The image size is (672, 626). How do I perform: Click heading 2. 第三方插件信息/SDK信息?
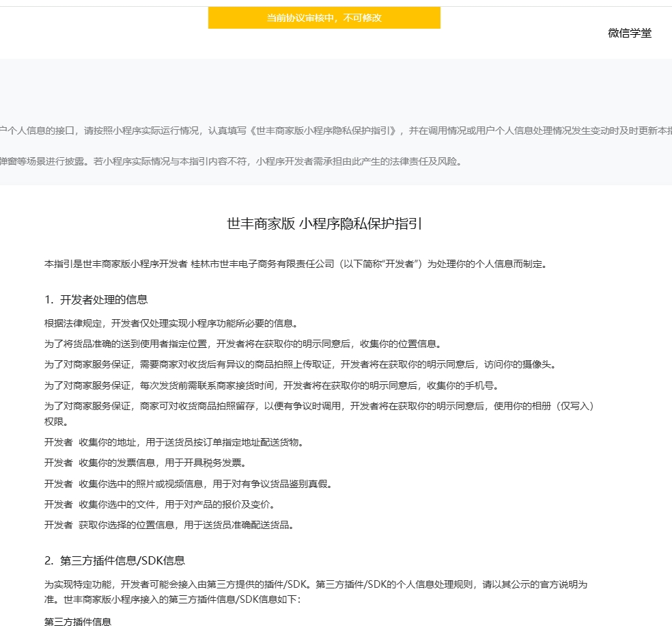click(x=115, y=560)
